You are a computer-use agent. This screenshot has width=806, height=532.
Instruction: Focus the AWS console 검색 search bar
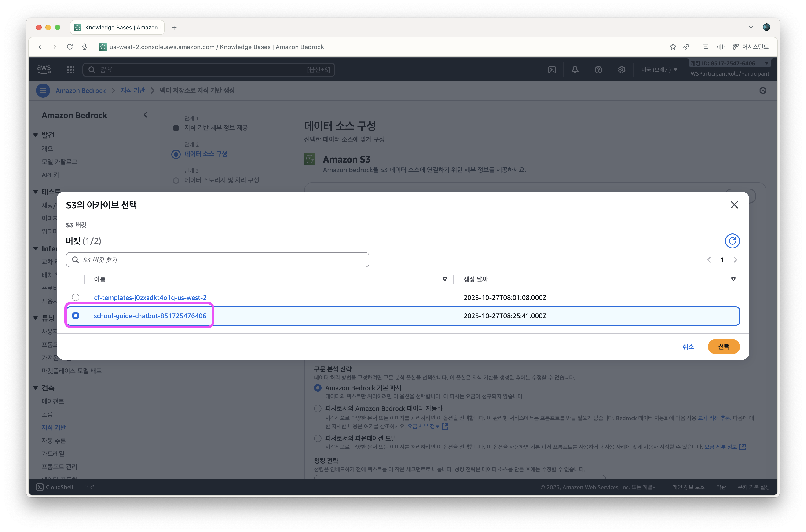209,69
